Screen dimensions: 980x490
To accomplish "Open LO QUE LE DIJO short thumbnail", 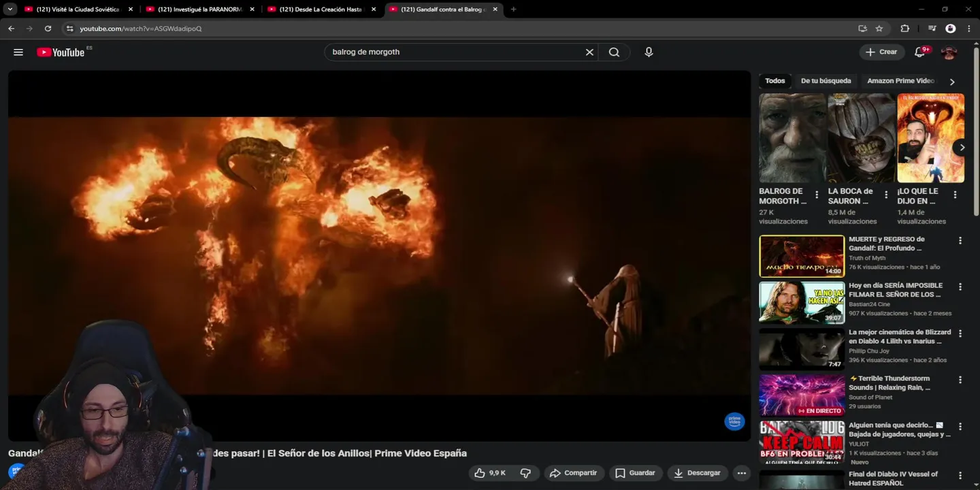I will tap(930, 138).
